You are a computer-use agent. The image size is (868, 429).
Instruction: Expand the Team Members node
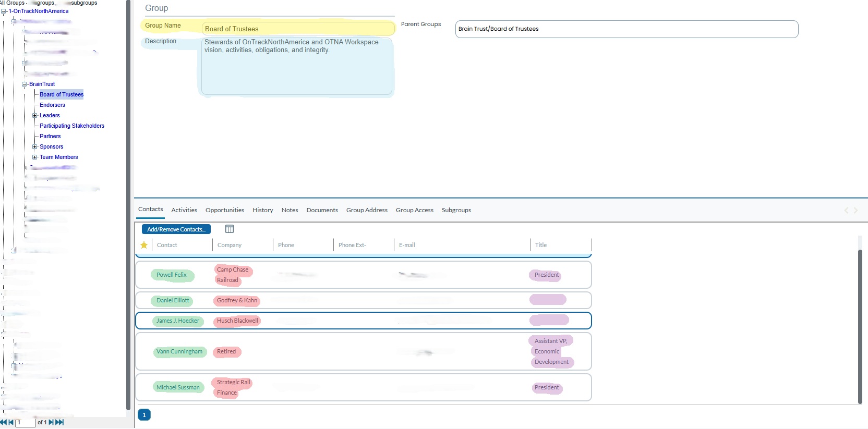coord(35,157)
